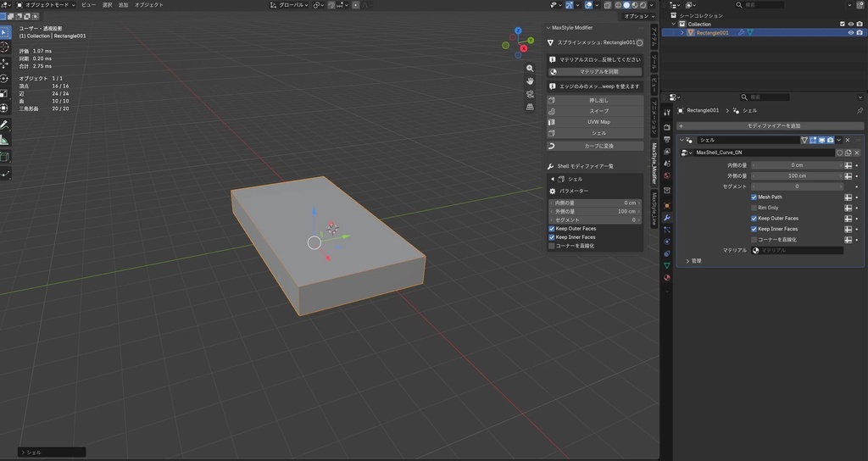The image size is (868, 461).
Task: Expand the Rectangle001 outliner row
Action: pyautogui.click(x=682, y=33)
